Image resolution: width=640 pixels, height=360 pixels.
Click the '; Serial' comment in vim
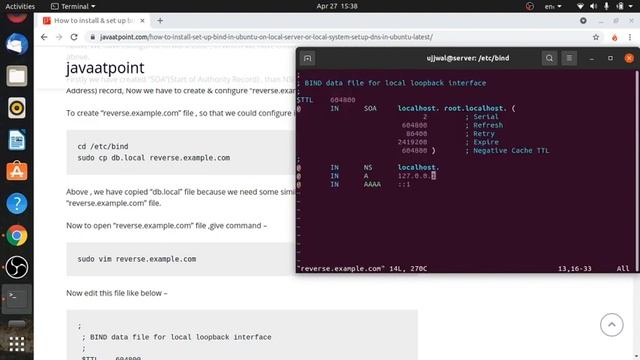[x=482, y=117]
